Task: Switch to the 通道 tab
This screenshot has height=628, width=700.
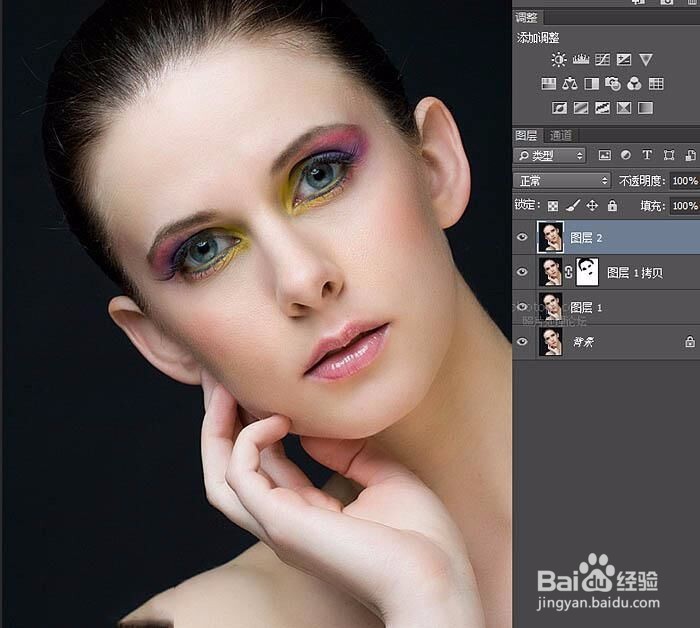Action: click(x=561, y=135)
